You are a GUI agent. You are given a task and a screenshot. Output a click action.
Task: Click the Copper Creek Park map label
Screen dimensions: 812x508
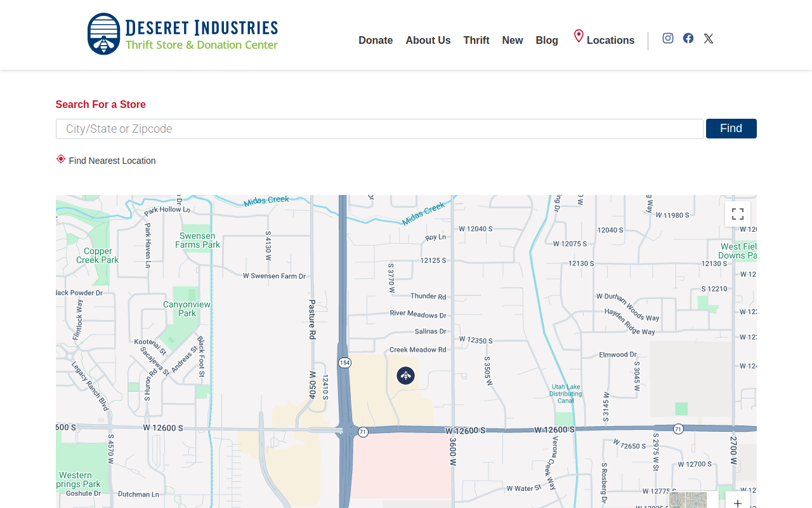(x=98, y=255)
